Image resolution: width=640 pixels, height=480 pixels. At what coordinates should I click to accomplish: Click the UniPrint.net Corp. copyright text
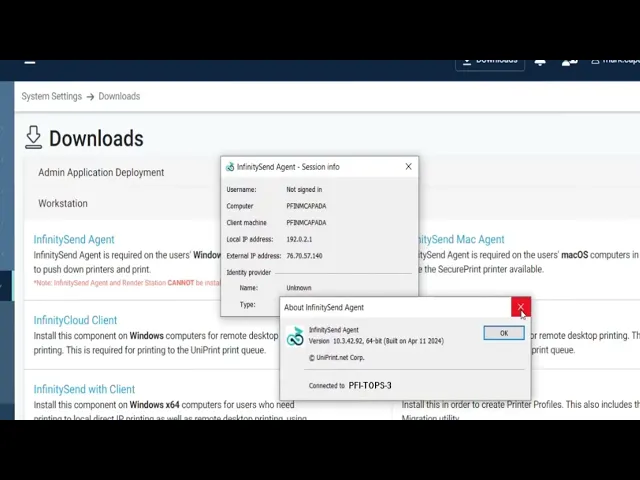(x=337, y=358)
